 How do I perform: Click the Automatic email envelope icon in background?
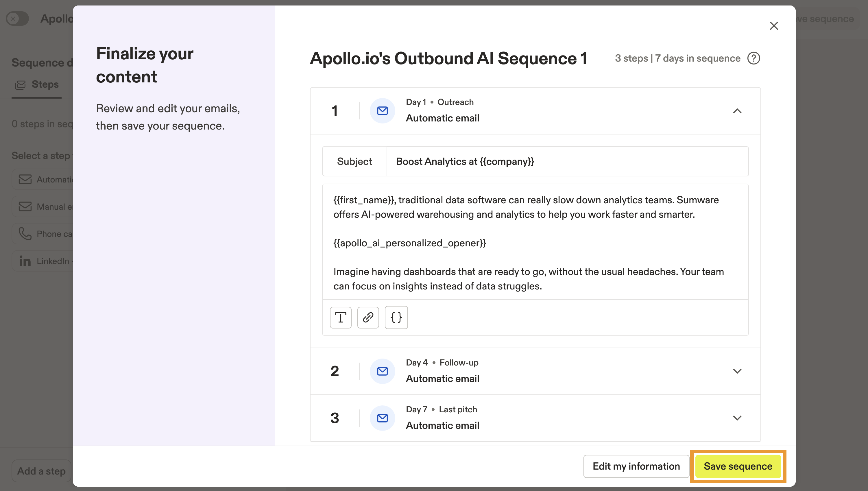[25, 179]
